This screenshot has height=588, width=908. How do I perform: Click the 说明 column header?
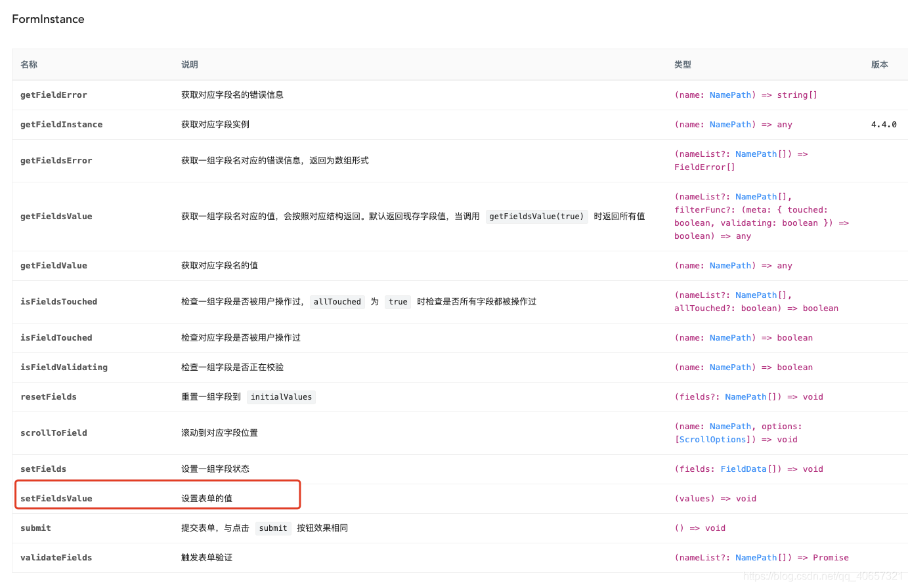coord(190,64)
